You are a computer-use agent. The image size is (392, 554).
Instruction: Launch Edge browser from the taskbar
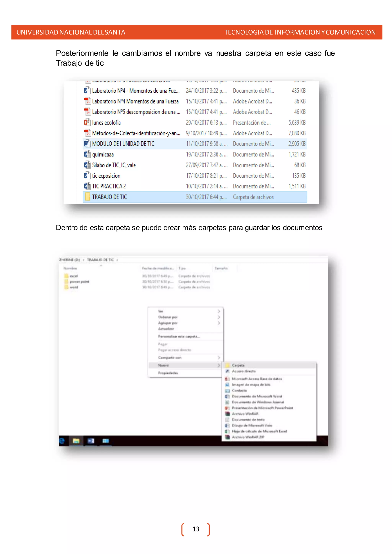(x=62, y=441)
